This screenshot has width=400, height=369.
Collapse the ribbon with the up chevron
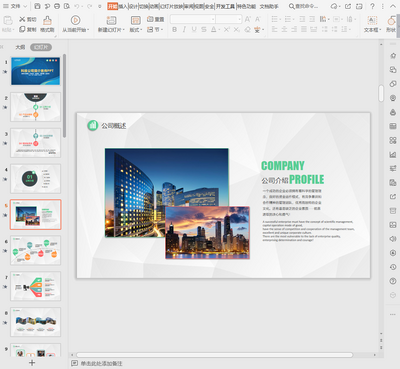click(393, 6)
